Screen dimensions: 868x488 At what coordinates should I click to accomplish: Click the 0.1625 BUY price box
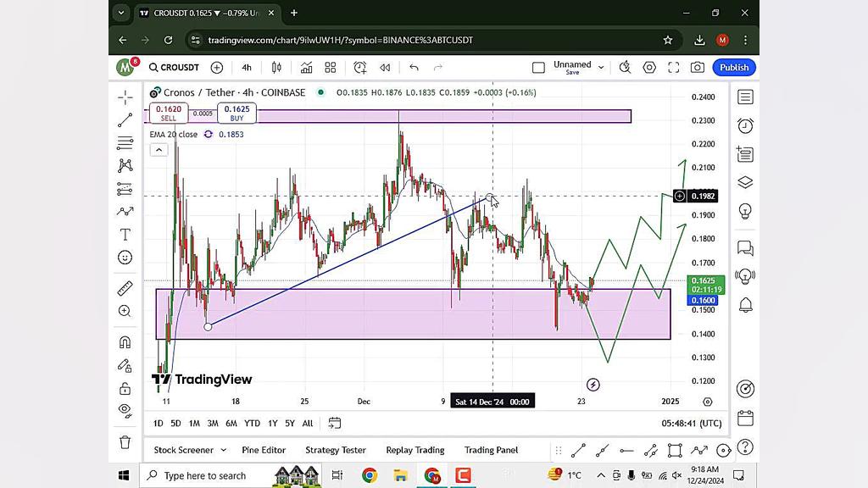tap(237, 113)
